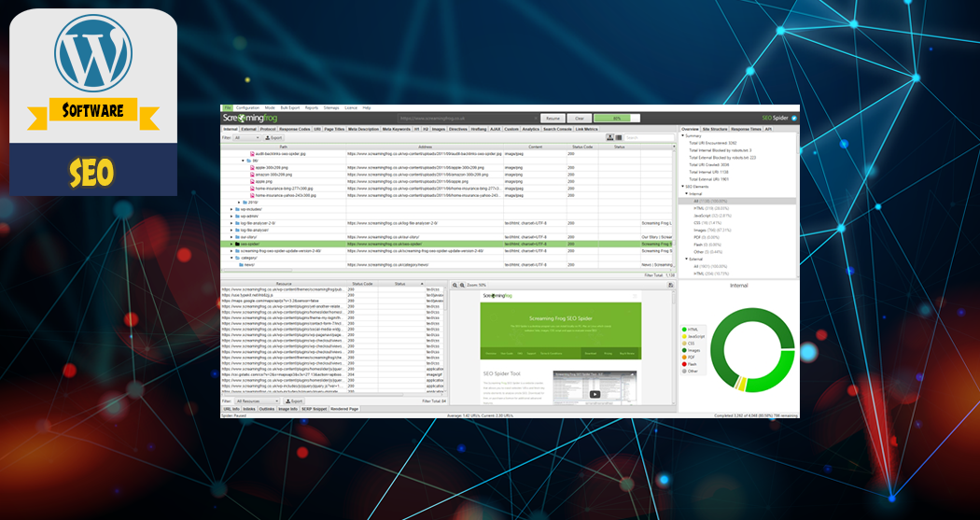The width and height of the screenshot is (980, 520).
Task: Clear the URL field with the X icon
Action: point(536,119)
